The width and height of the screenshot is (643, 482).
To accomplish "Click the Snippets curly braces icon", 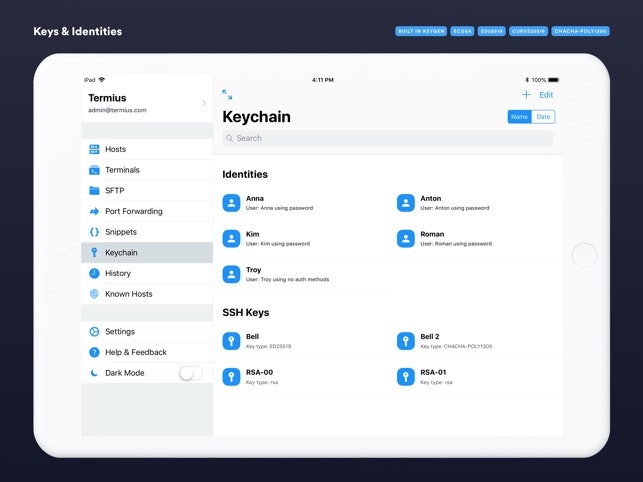I will click(x=94, y=232).
